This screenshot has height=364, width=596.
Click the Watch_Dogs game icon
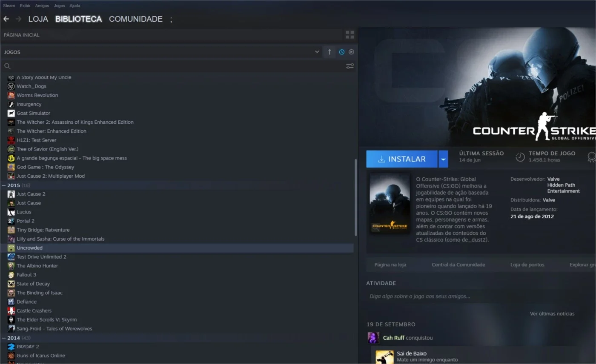pos(11,86)
